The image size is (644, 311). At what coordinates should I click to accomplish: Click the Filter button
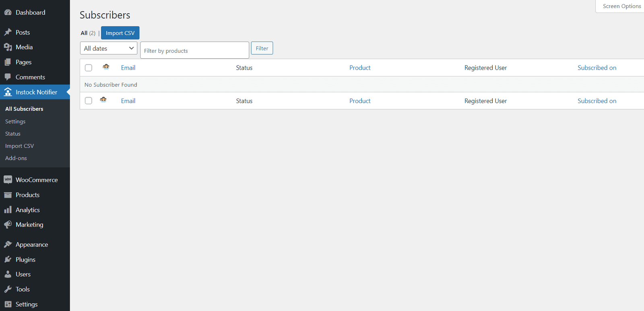coord(262,48)
